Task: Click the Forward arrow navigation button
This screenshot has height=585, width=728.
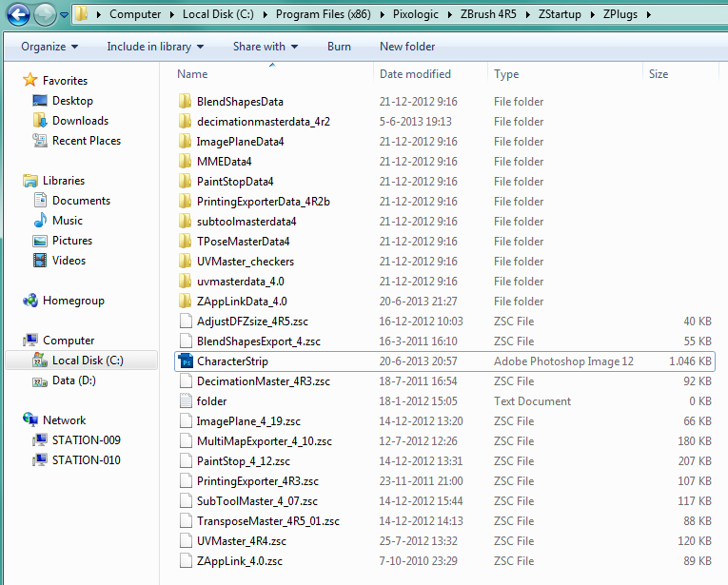Action: coord(45,14)
